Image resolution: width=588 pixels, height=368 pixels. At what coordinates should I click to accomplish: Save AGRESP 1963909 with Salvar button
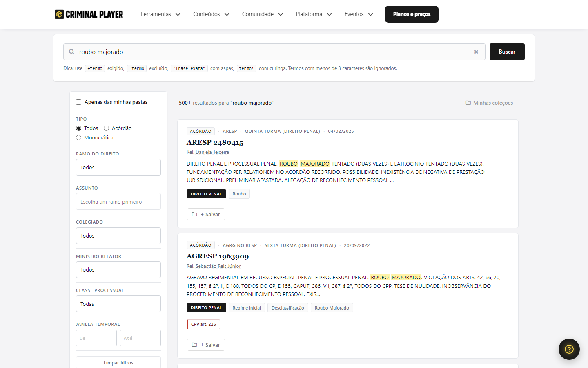coord(206,345)
